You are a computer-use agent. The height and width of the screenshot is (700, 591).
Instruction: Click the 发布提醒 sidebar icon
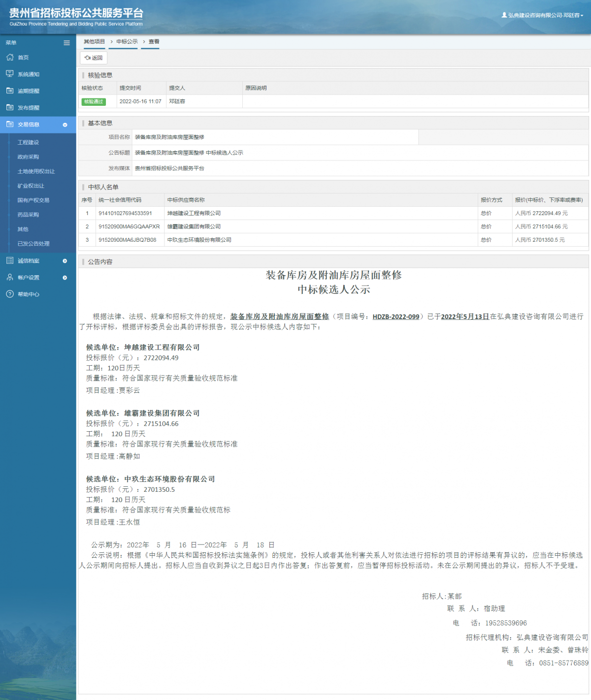[10, 107]
